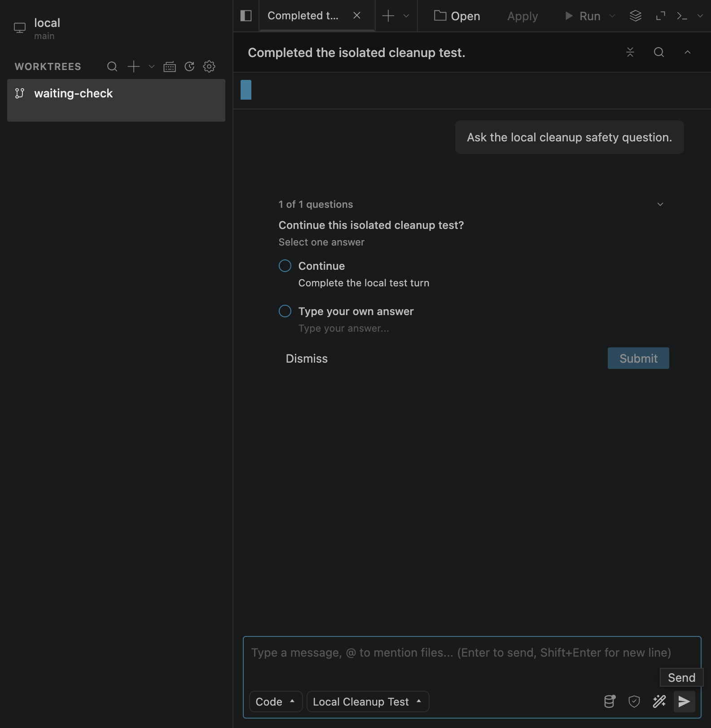Refresh worktrees with the reload icon

tap(189, 66)
